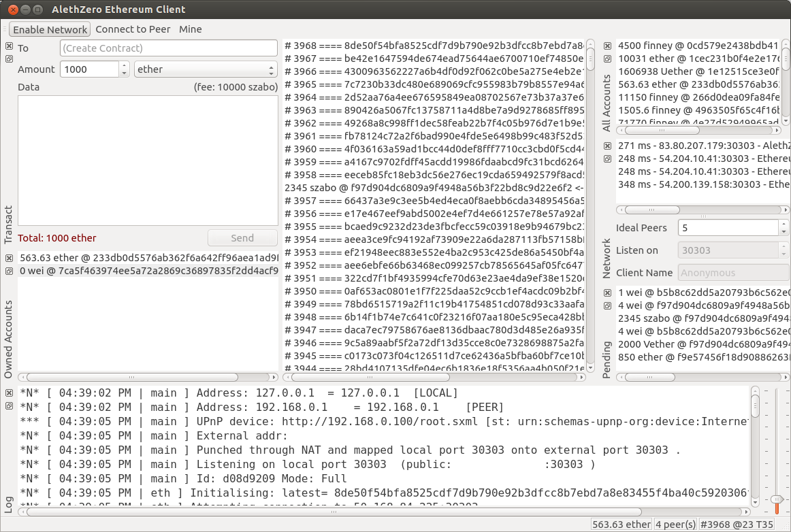Click the Client Name Anonymous field
Screen dimensions: 791x532
point(734,273)
